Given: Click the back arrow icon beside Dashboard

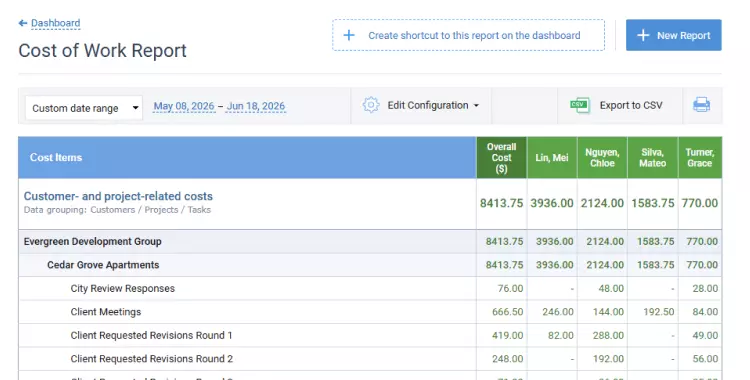Looking at the screenshot, I should 22,23.
